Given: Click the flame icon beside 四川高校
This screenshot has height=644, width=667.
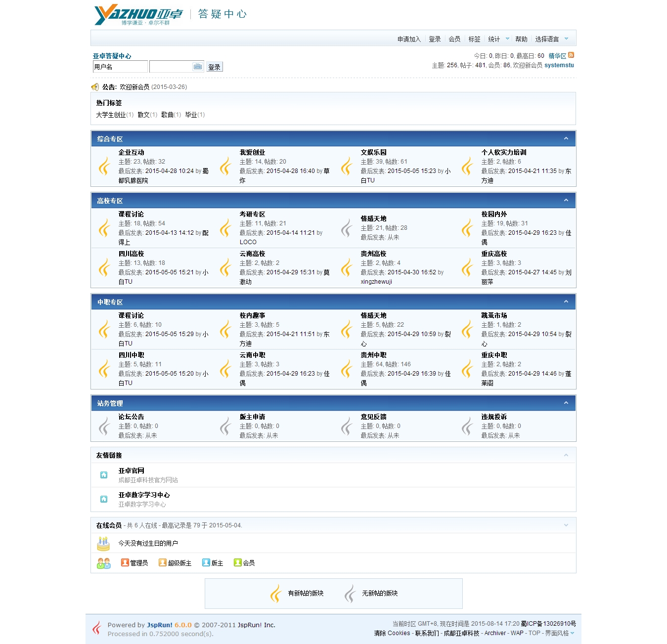Looking at the screenshot, I should click(104, 268).
